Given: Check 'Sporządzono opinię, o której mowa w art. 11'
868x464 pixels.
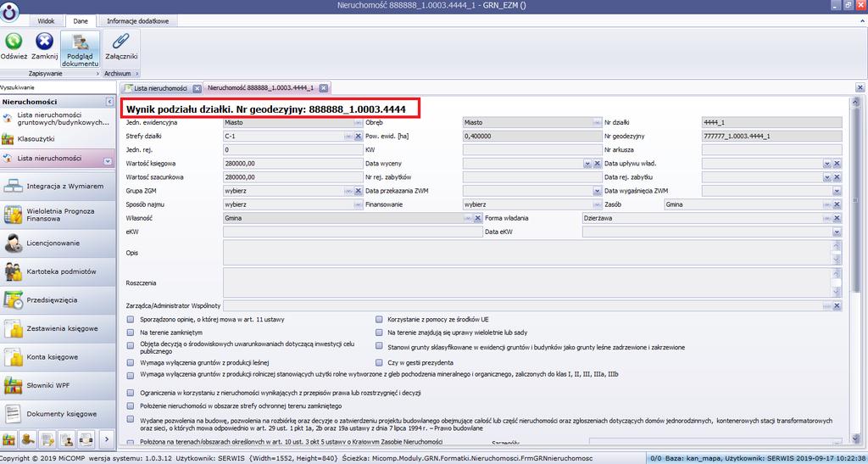Looking at the screenshot, I should (x=130, y=320).
